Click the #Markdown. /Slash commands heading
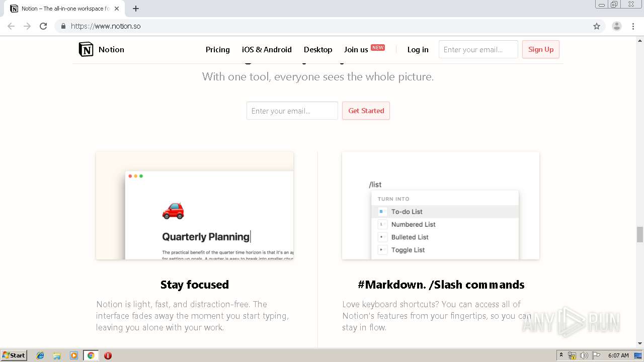This screenshot has width=644, height=362. click(441, 285)
